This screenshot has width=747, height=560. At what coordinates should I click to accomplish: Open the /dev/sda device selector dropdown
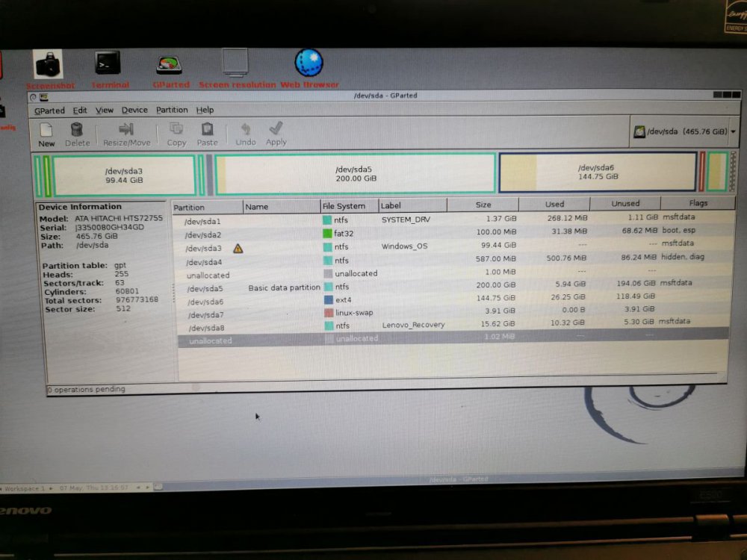pyautogui.click(x=684, y=131)
